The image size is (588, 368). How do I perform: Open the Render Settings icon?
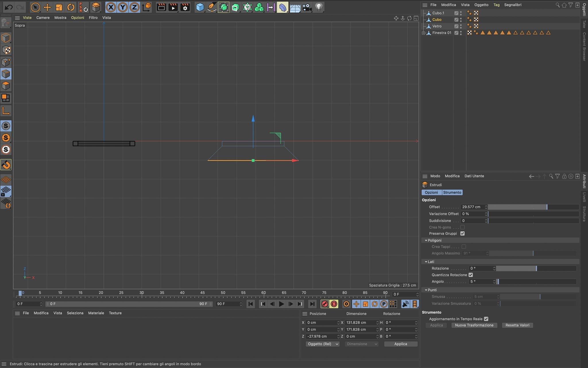point(185,7)
